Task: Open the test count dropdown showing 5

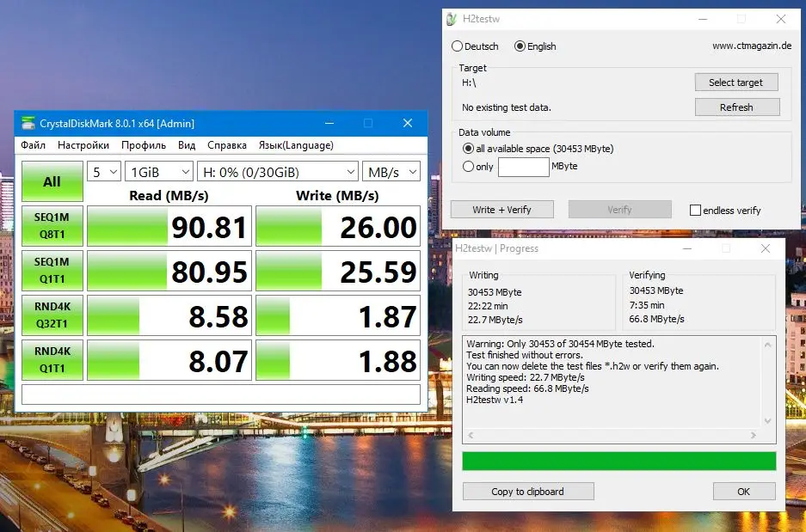Action: pyautogui.click(x=104, y=172)
